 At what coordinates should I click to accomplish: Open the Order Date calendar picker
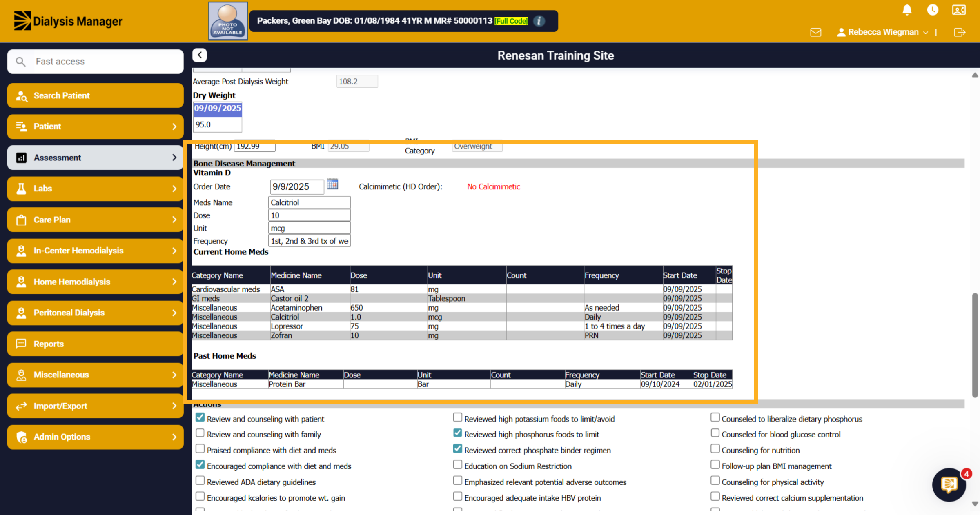click(x=332, y=184)
